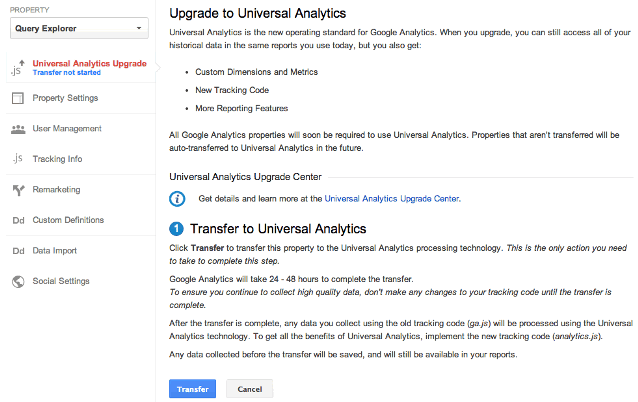Screen dimensions: 638x402
Task: Click the step 1 number badge
Action: [x=177, y=229]
